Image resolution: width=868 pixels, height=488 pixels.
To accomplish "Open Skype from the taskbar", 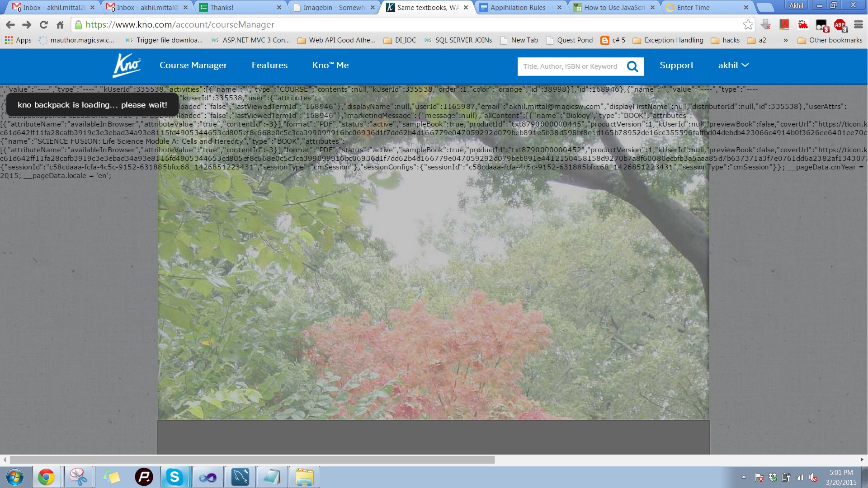I will (x=175, y=477).
